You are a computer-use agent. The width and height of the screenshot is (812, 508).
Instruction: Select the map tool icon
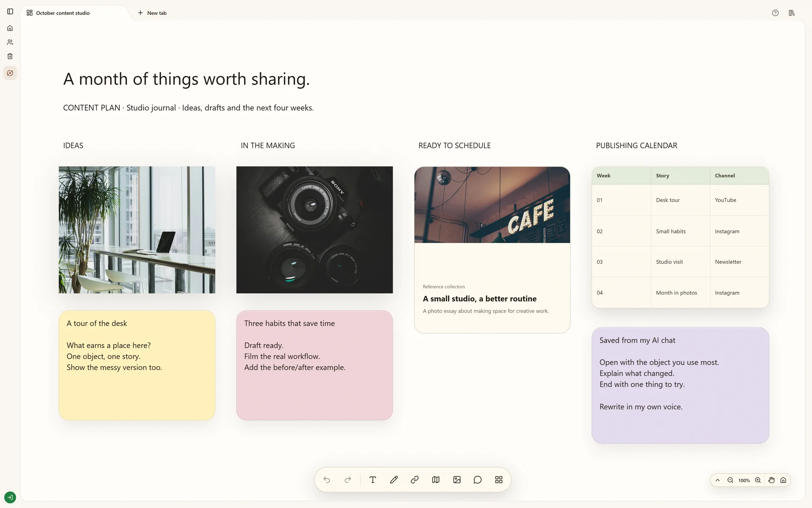pyautogui.click(x=436, y=480)
